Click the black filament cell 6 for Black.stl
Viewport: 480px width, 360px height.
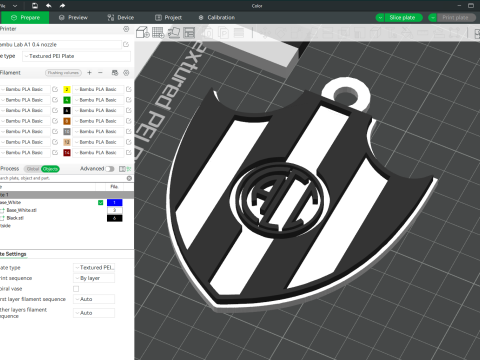[115, 218]
